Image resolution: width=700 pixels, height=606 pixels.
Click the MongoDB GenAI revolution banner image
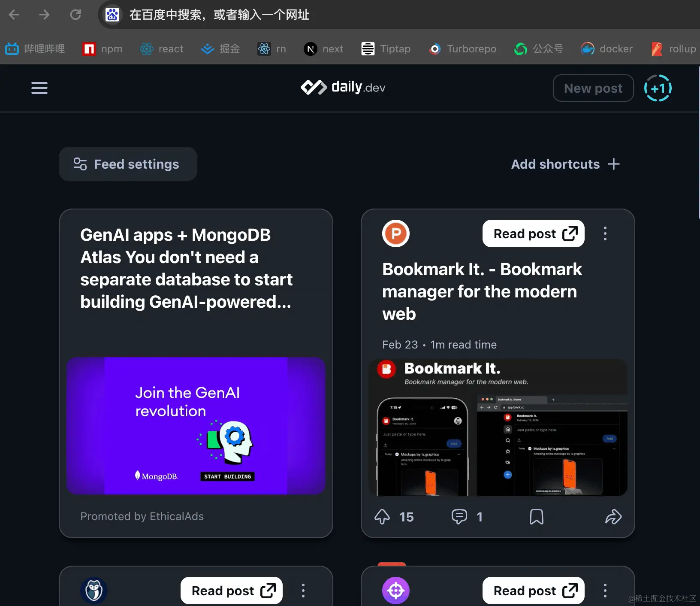196,426
